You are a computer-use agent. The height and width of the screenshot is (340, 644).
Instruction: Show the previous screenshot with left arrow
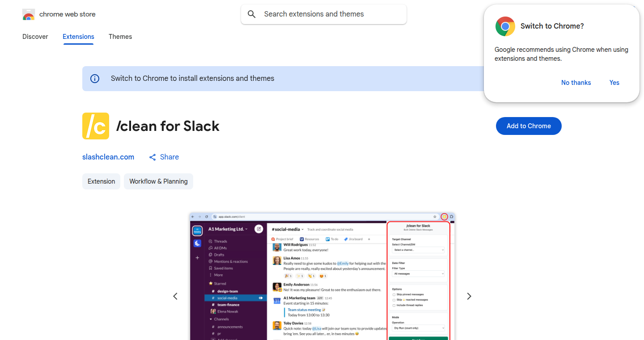pos(175,296)
